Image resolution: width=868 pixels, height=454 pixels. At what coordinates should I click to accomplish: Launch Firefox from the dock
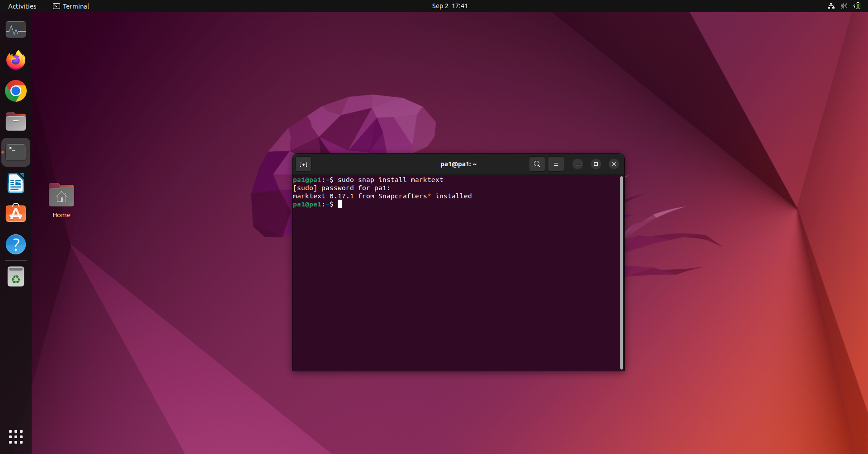(x=15, y=60)
